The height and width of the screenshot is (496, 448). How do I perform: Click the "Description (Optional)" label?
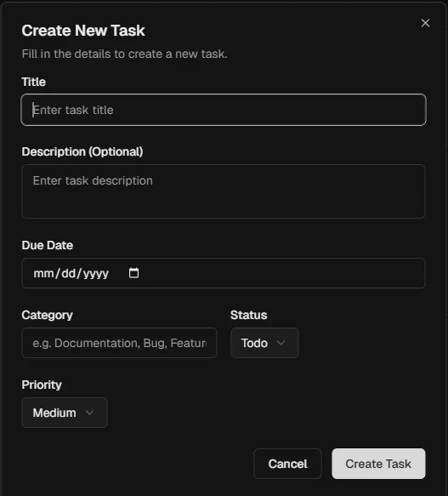[x=82, y=151]
